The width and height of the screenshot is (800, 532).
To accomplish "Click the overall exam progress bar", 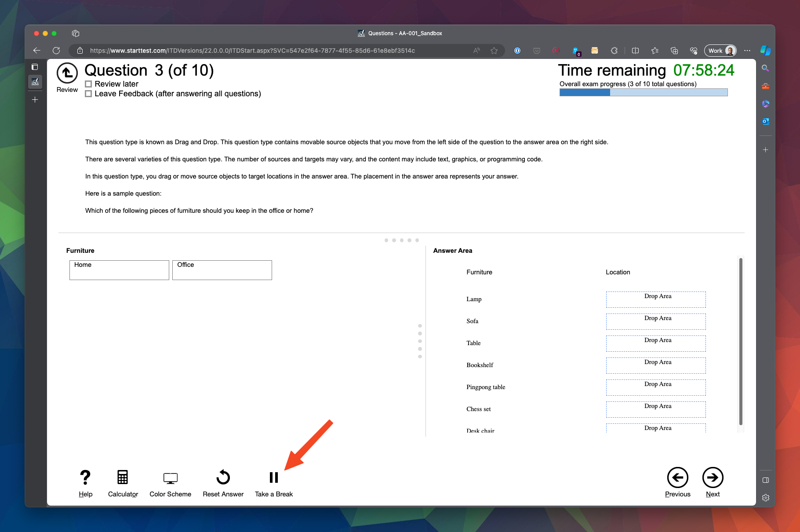I will (643, 92).
